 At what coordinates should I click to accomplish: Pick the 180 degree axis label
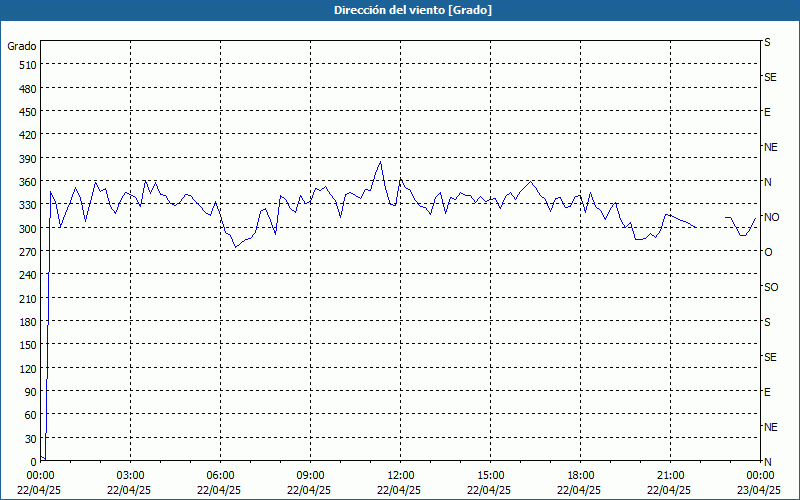pos(29,322)
